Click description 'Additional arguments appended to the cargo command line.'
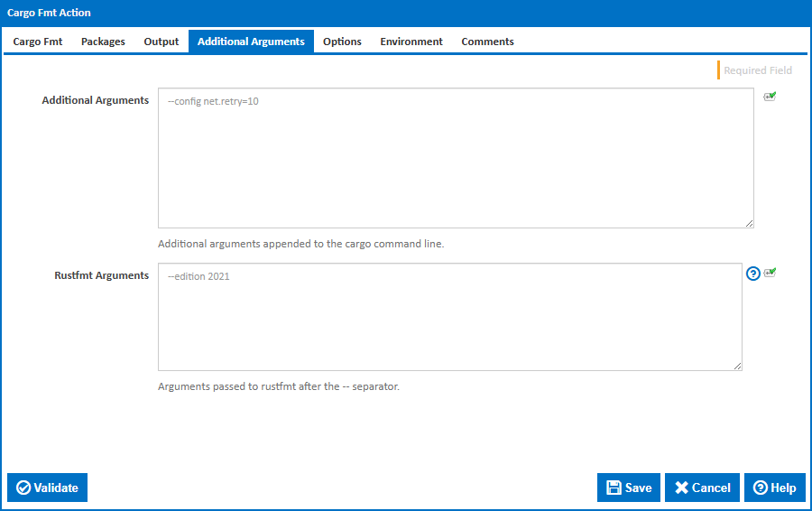Image resolution: width=812 pixels, height=511 pixels. [300, 244]
